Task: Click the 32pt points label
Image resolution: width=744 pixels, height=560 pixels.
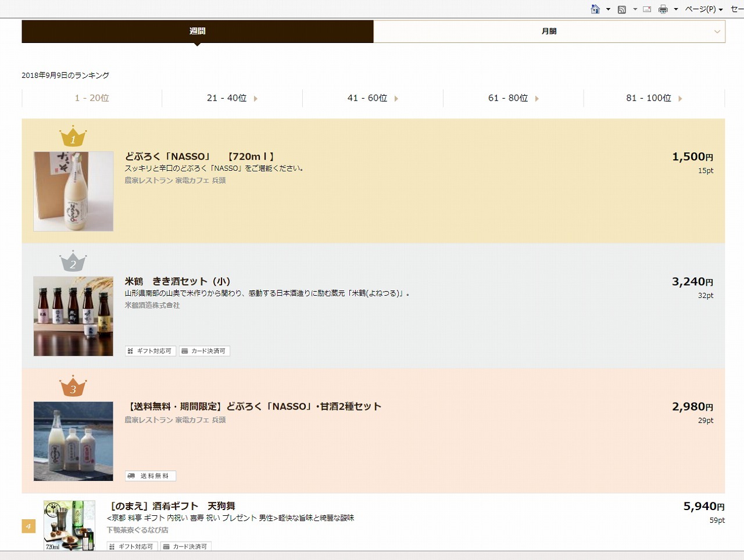Action: (706, 296)
